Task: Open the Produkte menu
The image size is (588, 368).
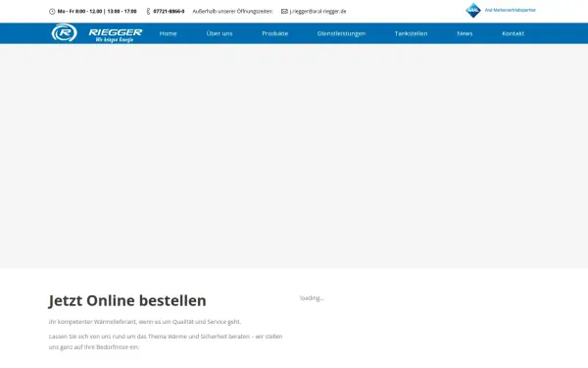Action: coord(274,33)
